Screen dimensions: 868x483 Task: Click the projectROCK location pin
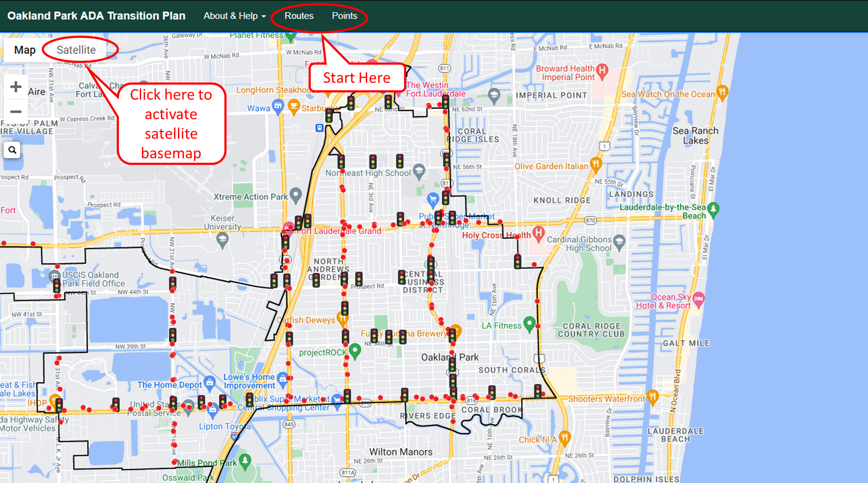(x=355, y=351)
